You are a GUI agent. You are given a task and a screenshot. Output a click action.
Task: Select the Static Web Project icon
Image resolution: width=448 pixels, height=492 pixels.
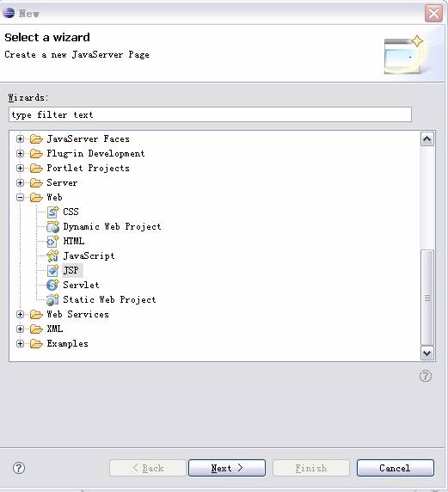[x=52, y=299]
